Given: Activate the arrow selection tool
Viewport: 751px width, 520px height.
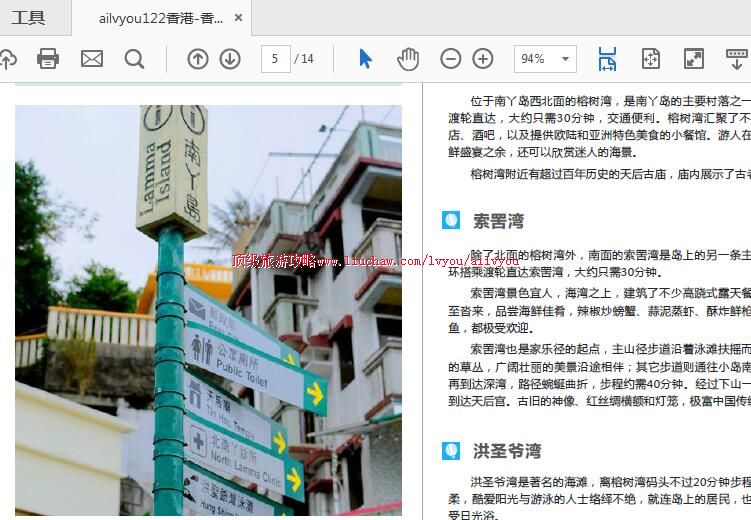Looking at the screenshot, I should (365, 59).
